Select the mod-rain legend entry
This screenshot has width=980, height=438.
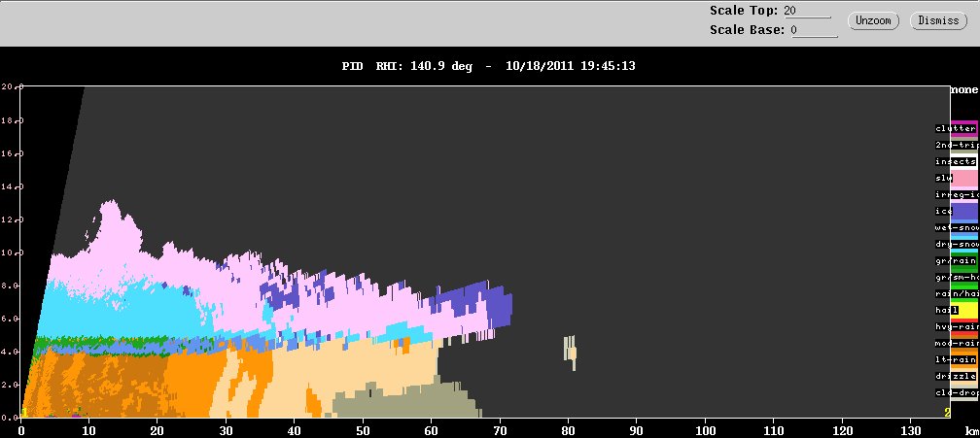(957, 344)
